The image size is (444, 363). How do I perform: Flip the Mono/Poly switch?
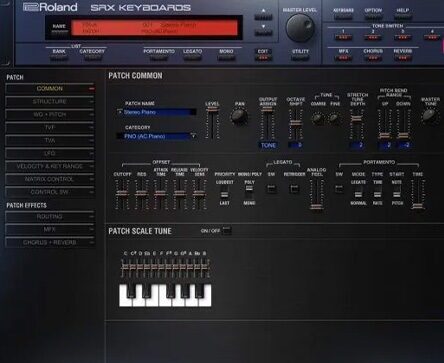coord(249,193)
